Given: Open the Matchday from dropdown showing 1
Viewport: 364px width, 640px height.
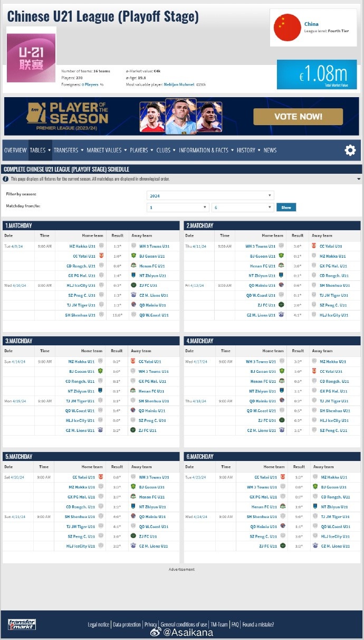Looking at the screenshot, I should click(178, 208).
